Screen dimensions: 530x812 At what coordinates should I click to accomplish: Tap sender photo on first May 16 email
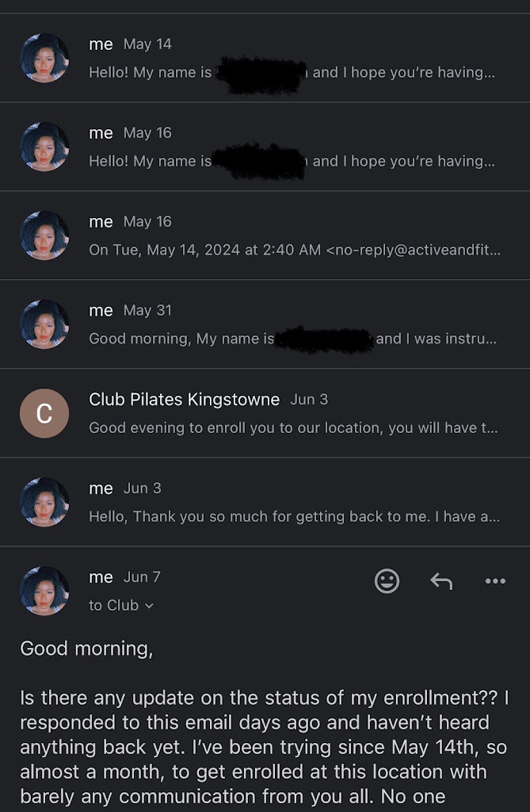(x=44, y=147)
